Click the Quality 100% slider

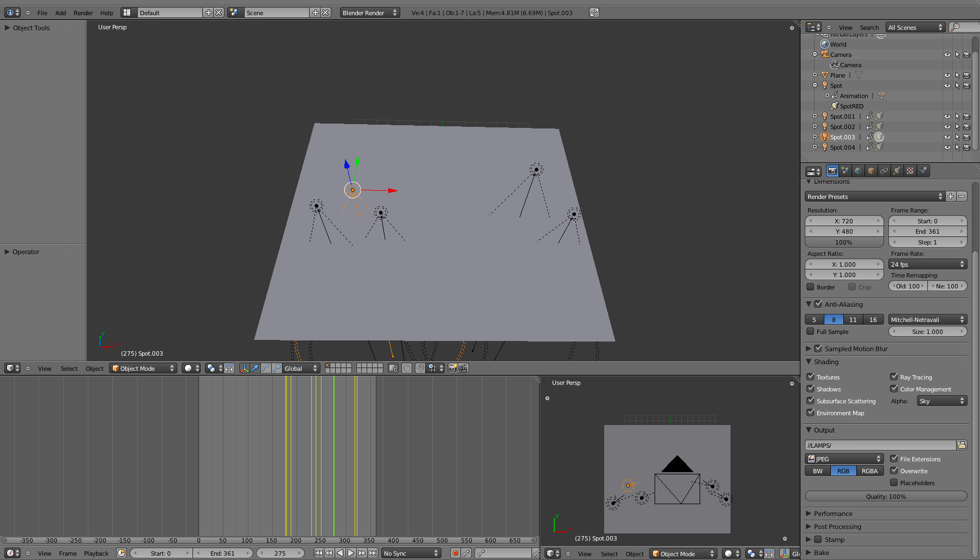pyautogui.click(x=886, y=497)
